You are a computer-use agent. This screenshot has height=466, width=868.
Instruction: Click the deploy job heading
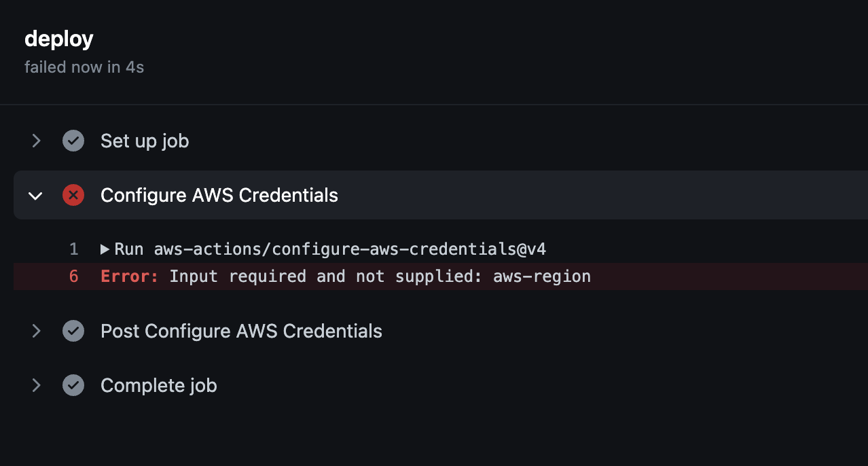pyautogui.click(x=59, y=39)
